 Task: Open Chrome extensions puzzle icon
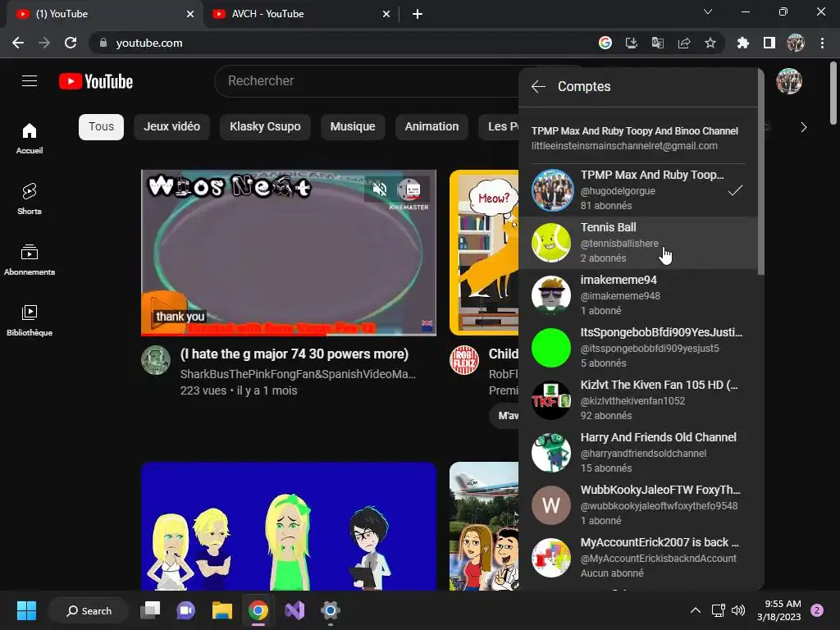[x=743, y=43]
